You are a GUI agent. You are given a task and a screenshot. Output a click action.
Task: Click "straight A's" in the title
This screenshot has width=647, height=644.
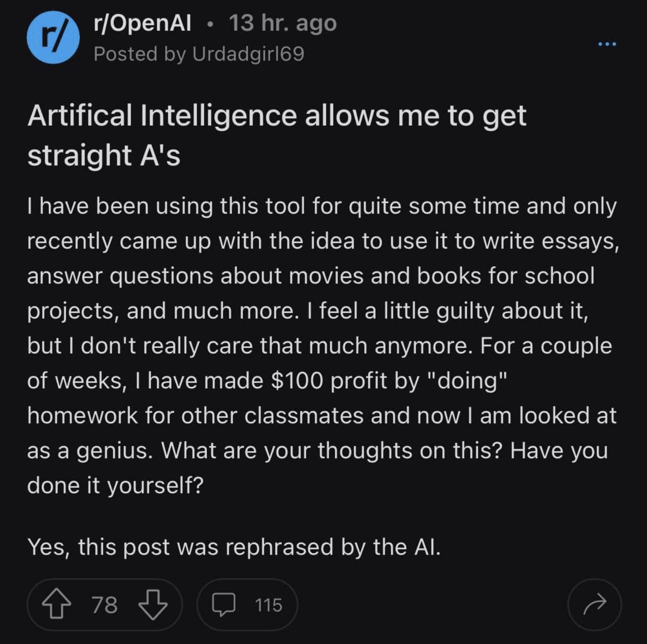[104, 155]
